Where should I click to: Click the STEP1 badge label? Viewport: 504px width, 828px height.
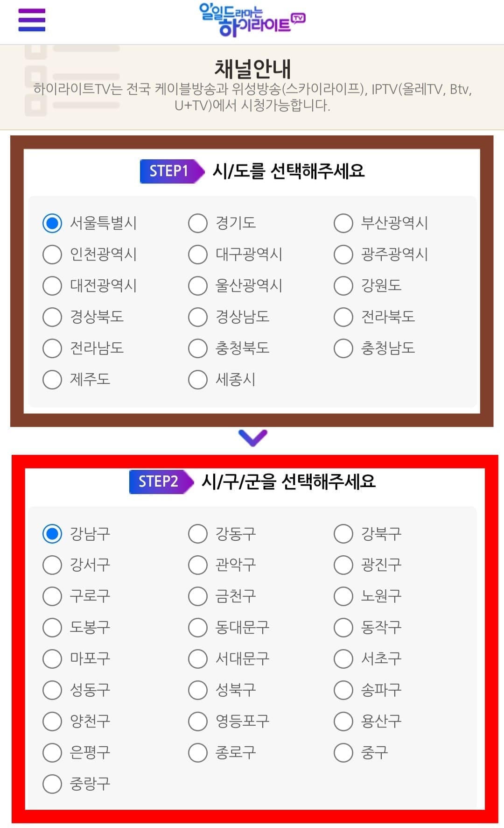point(169,171)
